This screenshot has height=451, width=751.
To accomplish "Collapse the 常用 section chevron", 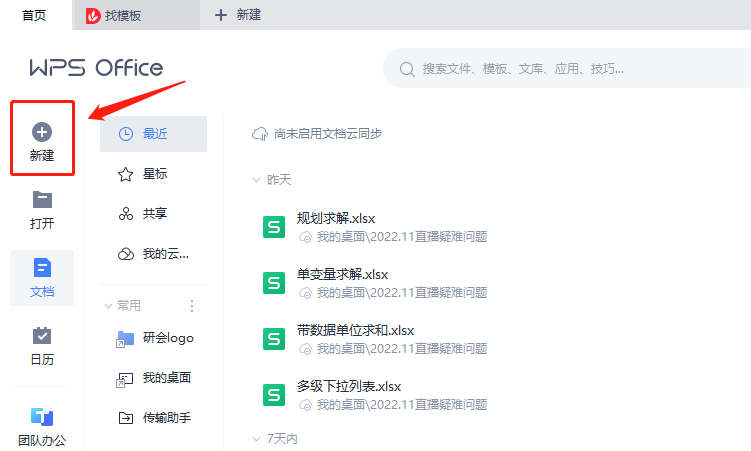I will click(108, 306).
